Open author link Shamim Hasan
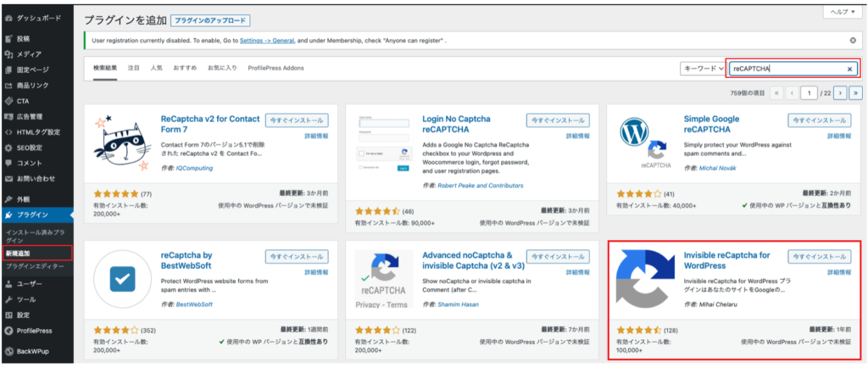 [458, 304]
